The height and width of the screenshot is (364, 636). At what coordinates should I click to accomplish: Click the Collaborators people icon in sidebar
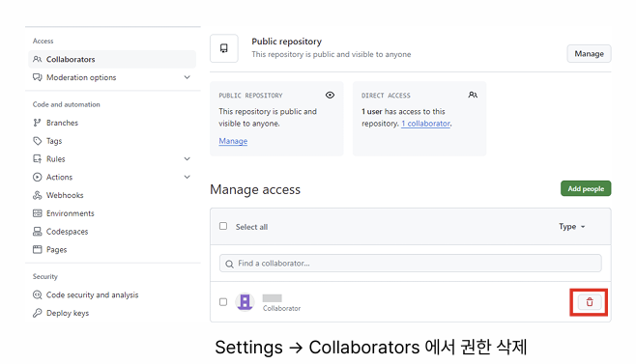(38, 59)
